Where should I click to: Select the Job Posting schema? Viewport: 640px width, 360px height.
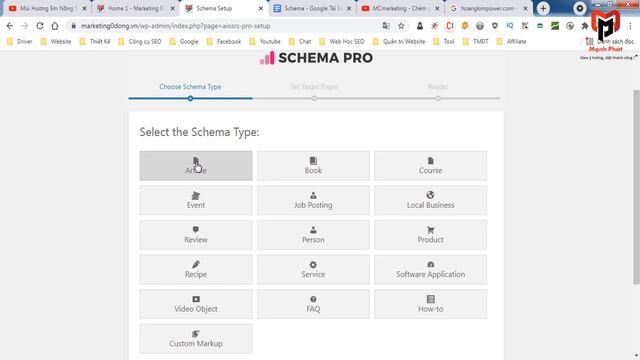(x=313, y=200)
